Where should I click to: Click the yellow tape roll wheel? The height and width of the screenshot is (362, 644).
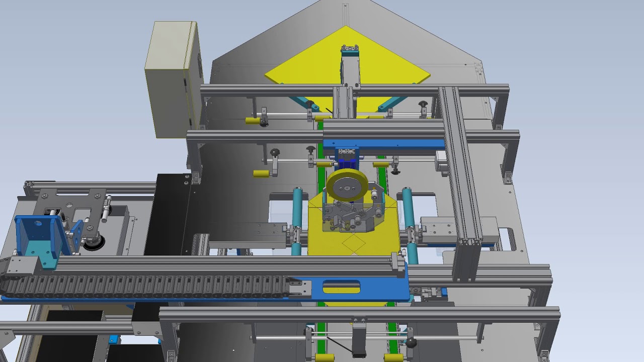click(346, 186)
